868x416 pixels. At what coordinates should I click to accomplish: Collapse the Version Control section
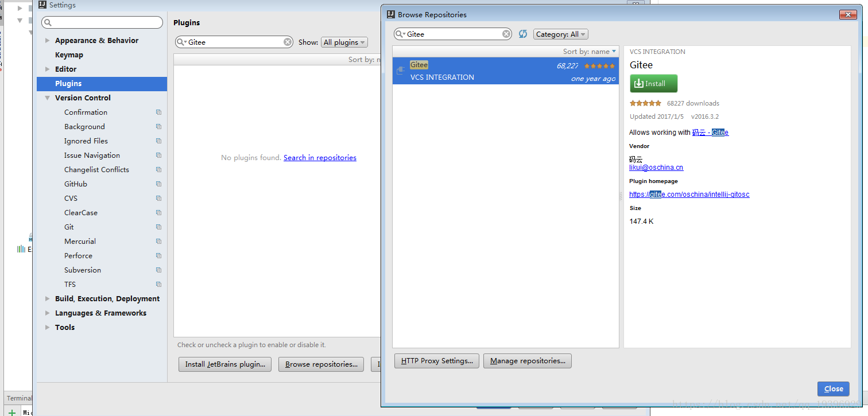[48, 98]
